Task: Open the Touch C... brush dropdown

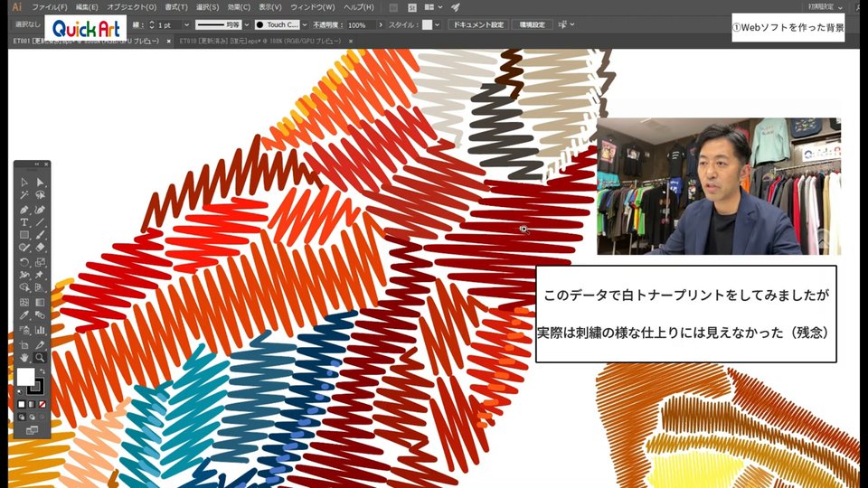Action: coord(304,25)
